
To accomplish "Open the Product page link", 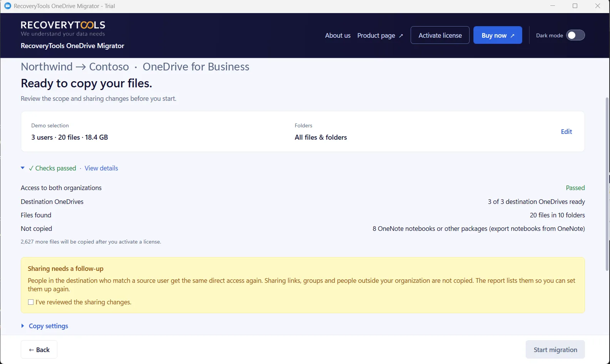I will [380, 35].
